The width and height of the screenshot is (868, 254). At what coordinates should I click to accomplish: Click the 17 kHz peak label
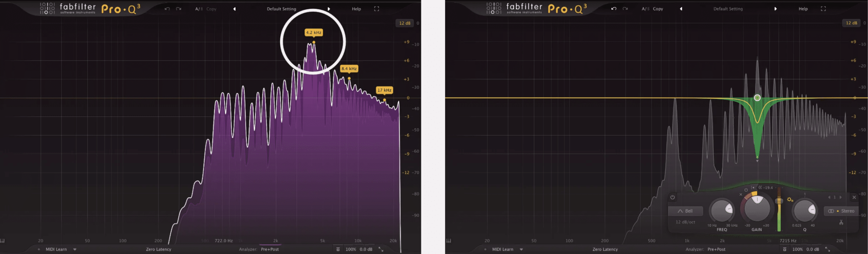point(384,90)
